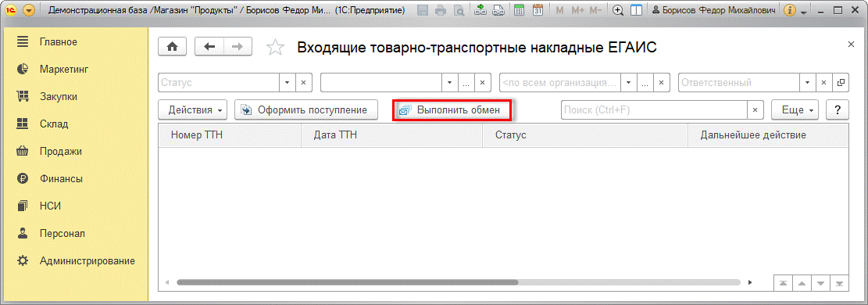Screen dimensions: 868x305
Task: Clear the Статус filter
Action: (x=303, y=83)
